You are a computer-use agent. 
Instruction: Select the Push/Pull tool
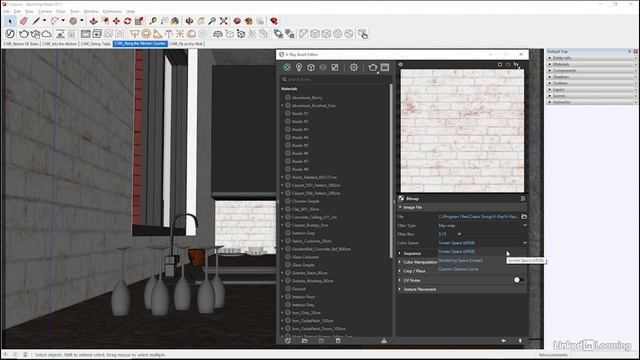tap(93, 21)
